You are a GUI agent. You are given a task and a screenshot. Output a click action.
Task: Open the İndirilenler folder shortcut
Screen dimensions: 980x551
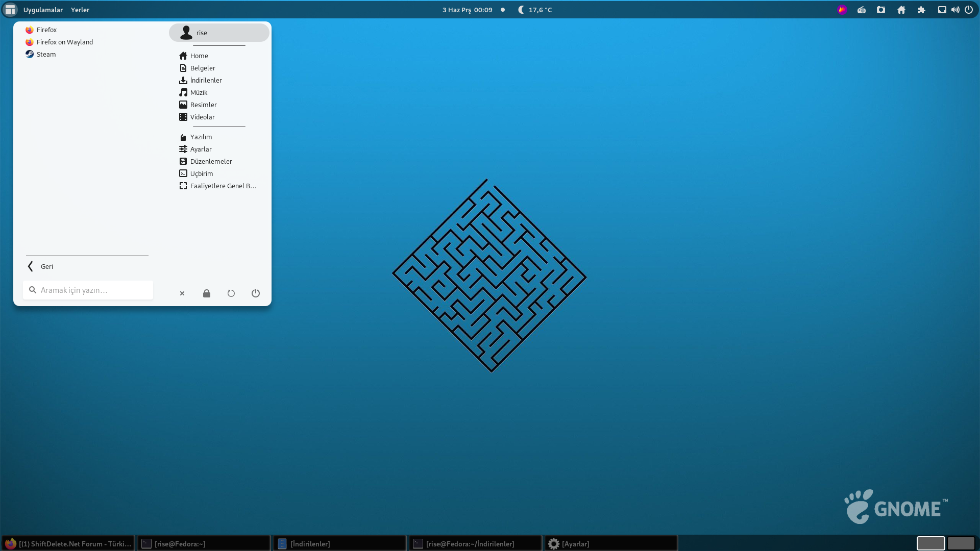pyautogui.click(x=219, y=80)
